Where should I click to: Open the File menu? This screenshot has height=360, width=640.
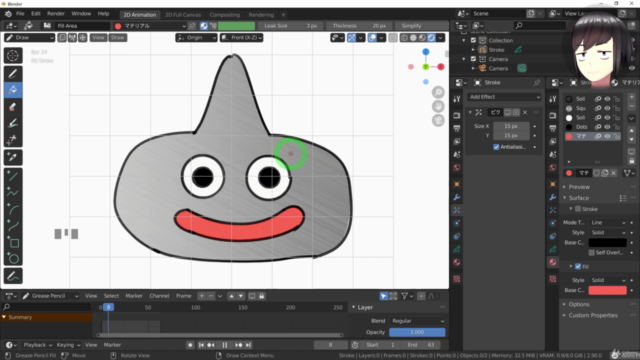click(20, 13)
